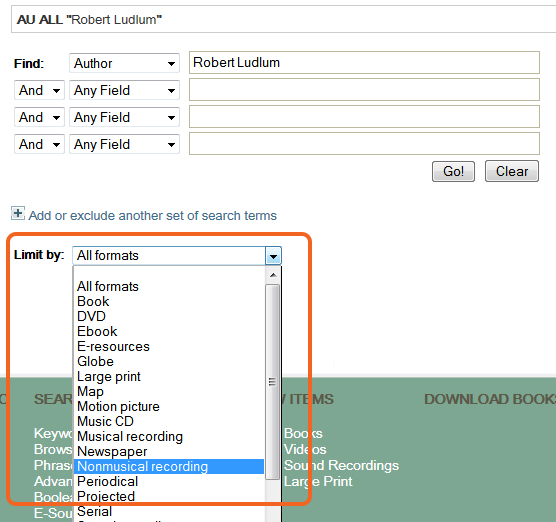This screenshot has width=556, height=522.
Task: Select E-resources format option
Action: (169, 346)
